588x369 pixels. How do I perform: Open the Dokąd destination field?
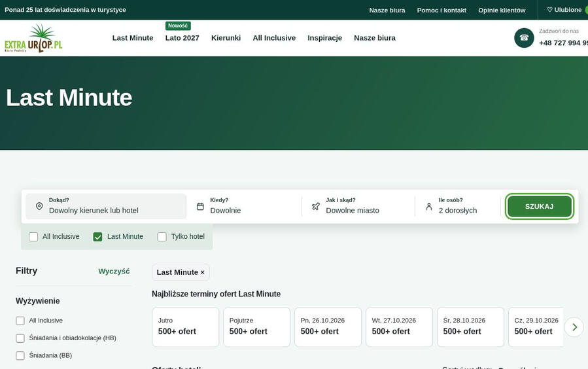coord(106,206)
